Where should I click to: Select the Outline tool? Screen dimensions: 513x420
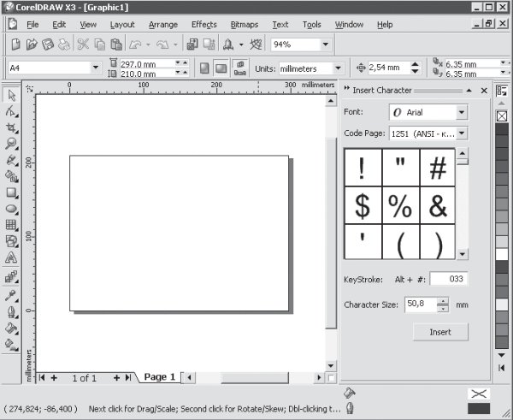pos(11,311)
